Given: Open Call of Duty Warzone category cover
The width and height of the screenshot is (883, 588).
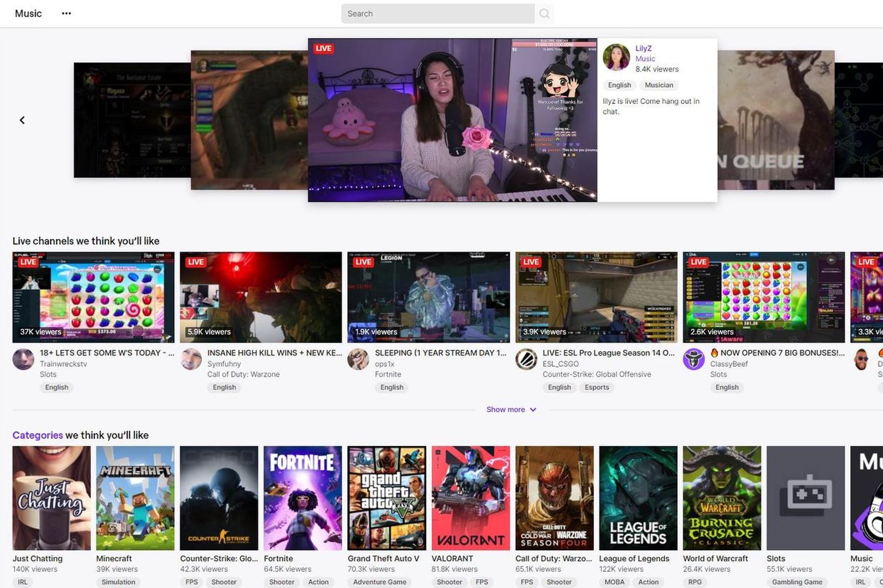Looking at the screenshot, I should point(555,498).
